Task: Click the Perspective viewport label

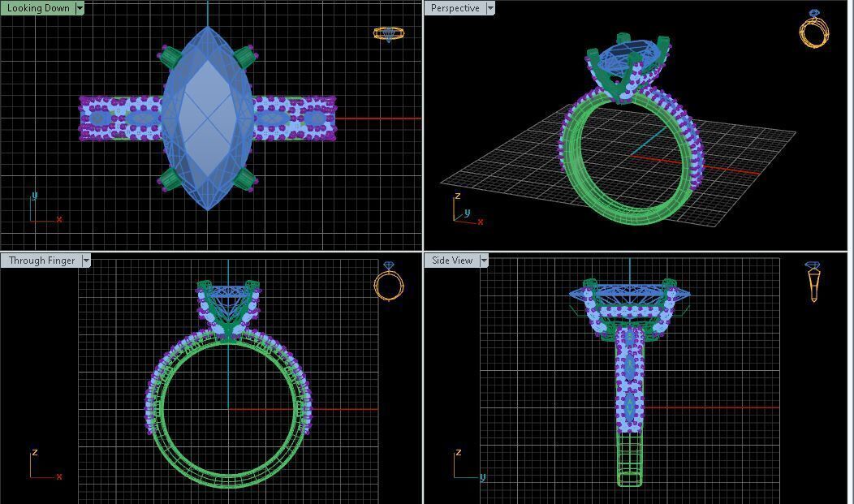Action: tap(455, 8)
